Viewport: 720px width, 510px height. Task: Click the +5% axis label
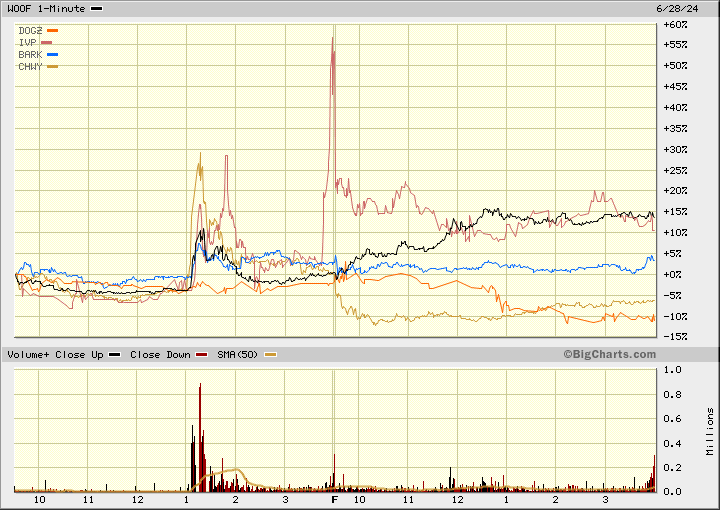675,253
